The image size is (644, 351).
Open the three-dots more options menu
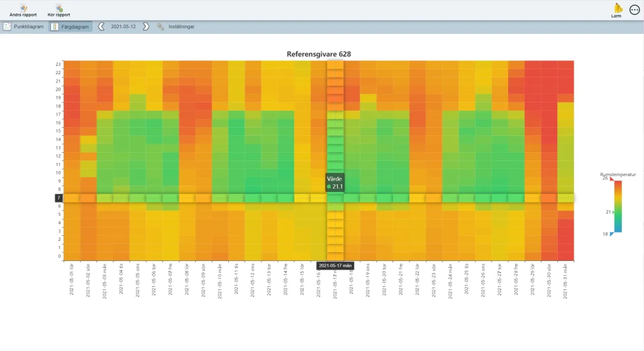[634, 10]
